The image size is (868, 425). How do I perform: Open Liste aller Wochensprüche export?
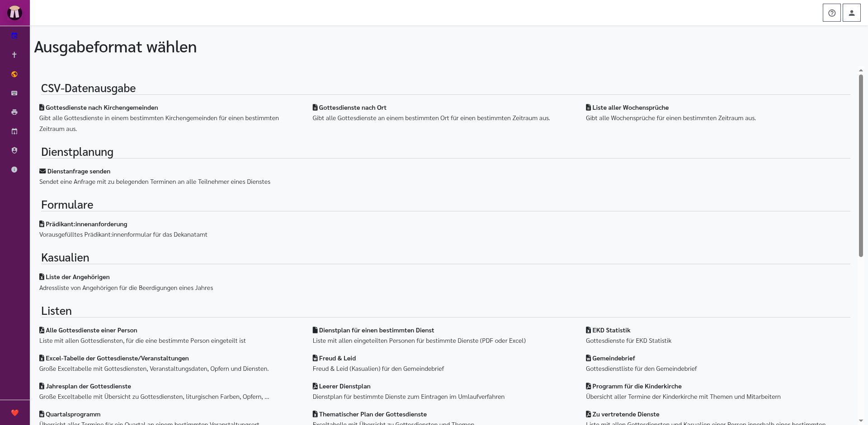630,107
